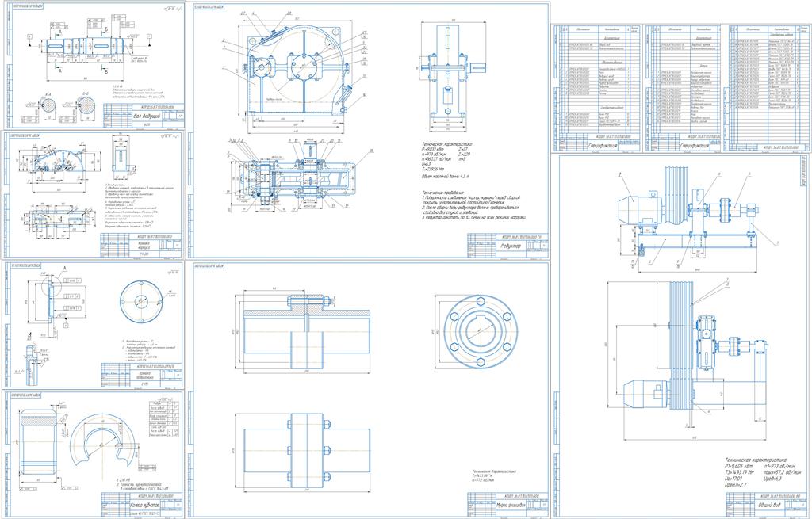Click the "Крышка подшипника" title block name
This screenshot has width=812, height=519.
144,375
